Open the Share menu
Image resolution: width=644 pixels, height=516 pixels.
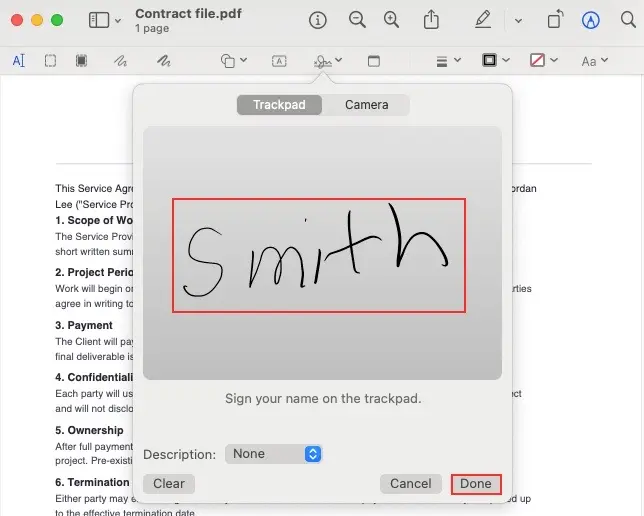pos(431,19)
